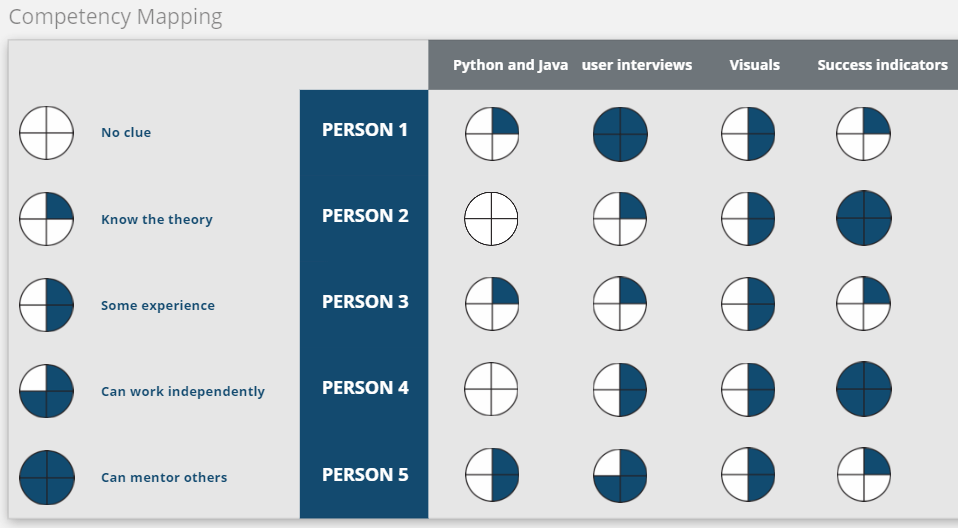958x528 pixels.
Task: Select the 'Success indicators' column header
Action: coord(882,65)
